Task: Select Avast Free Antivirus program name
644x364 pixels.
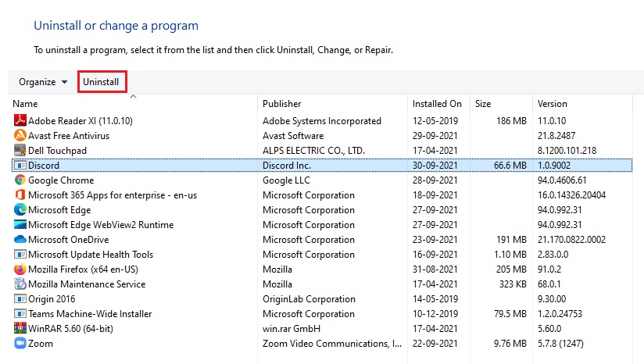Action: tap(69, 135)
